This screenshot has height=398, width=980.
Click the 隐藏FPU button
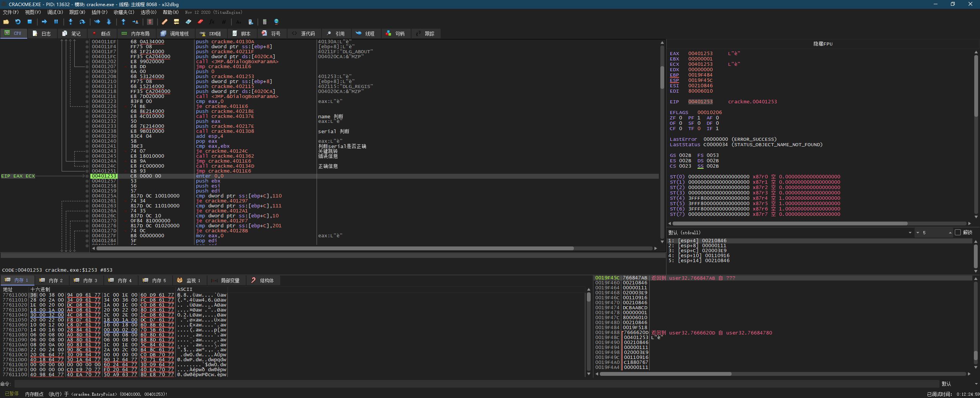[822, 44]
